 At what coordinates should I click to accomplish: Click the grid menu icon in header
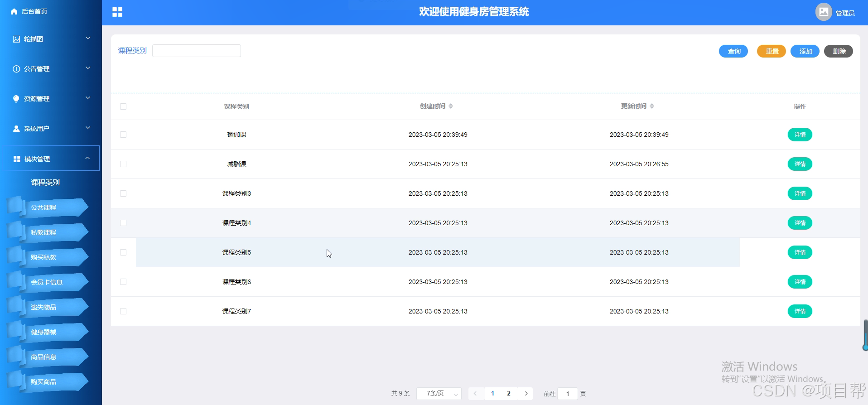coord(117,12)
